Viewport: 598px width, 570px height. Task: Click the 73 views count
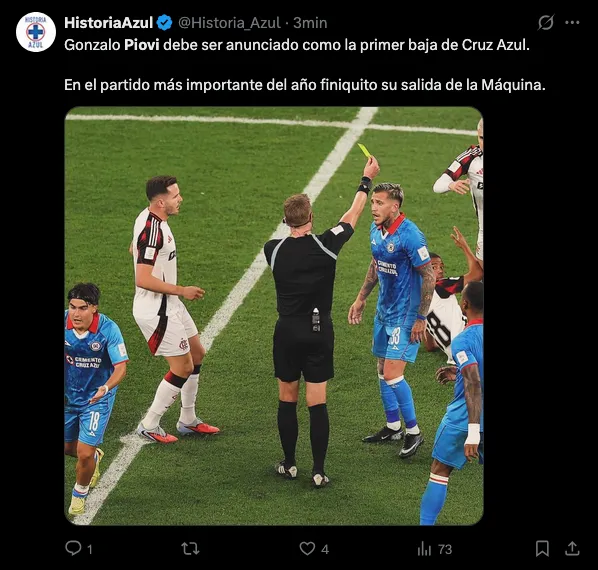click(x=445, y=549)
